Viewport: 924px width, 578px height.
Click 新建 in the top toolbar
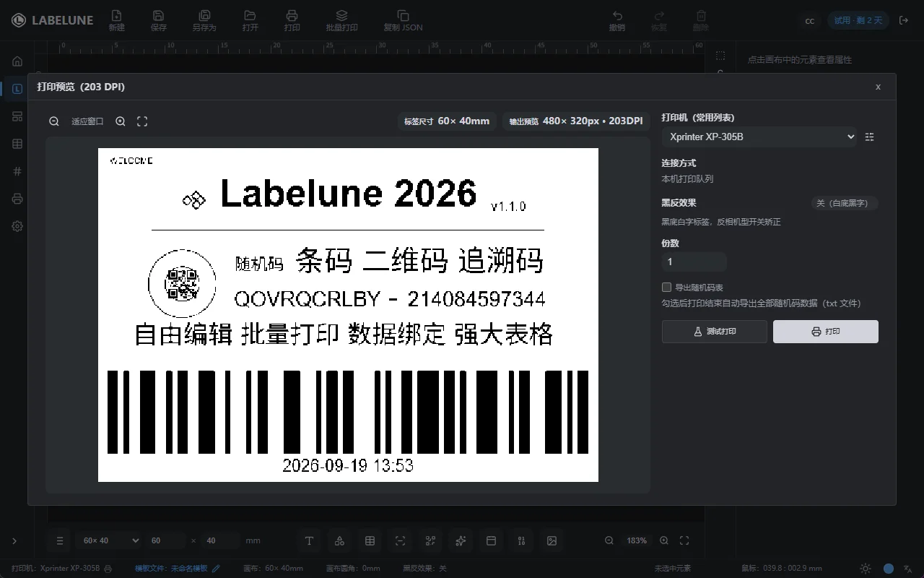pos(116,20)
